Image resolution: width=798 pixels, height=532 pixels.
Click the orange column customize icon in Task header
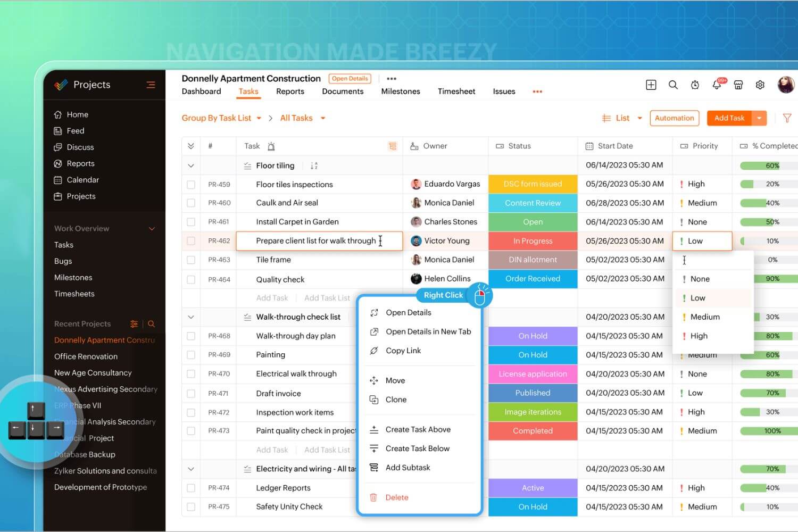click(393, 146)
